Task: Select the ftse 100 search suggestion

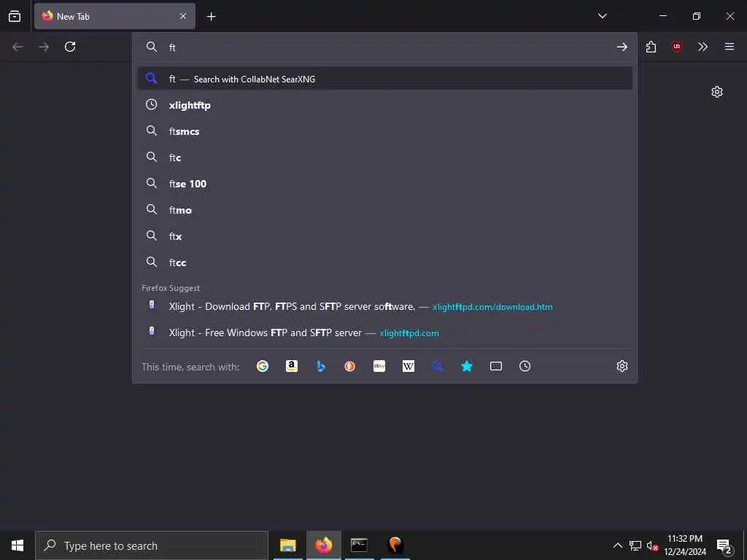Action: pyautogui.click(x=385, y=183)
